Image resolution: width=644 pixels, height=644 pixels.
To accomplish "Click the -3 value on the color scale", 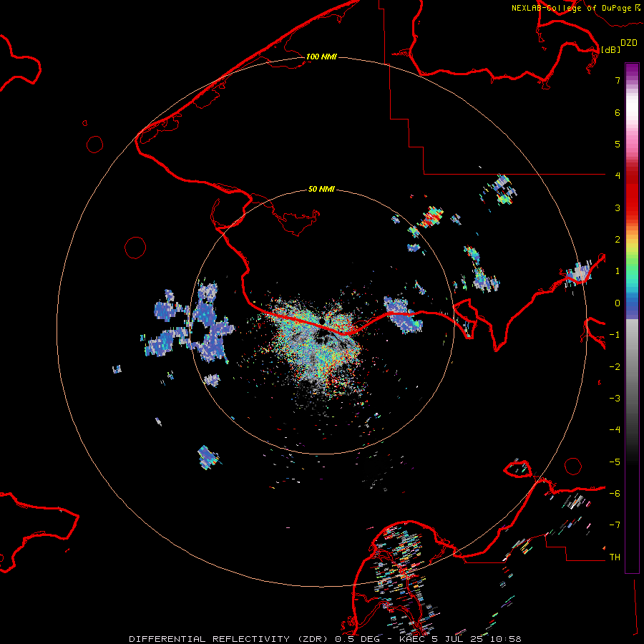I will click(x=615, y=399).
